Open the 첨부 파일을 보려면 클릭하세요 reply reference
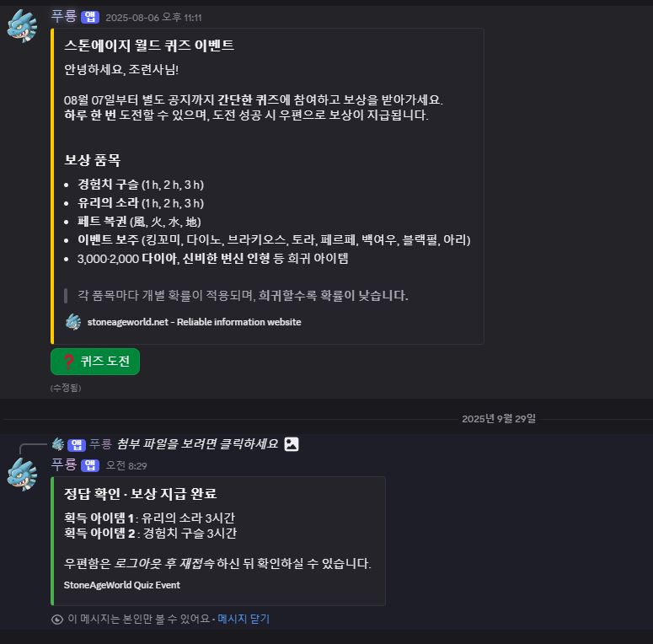 point(197,444)
